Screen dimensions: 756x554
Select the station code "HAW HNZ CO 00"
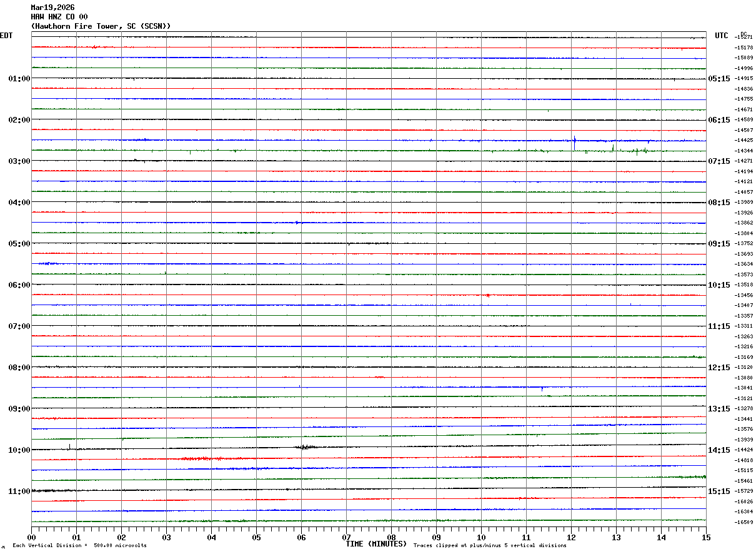click(x=59, y=17)
